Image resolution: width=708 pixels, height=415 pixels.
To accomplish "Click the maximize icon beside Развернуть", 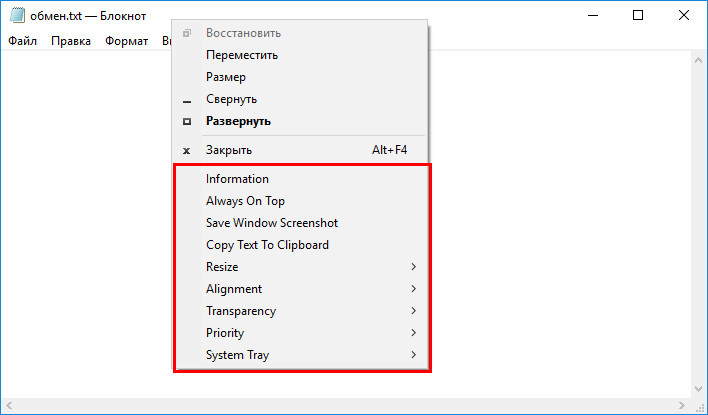I will coord(186,121).
